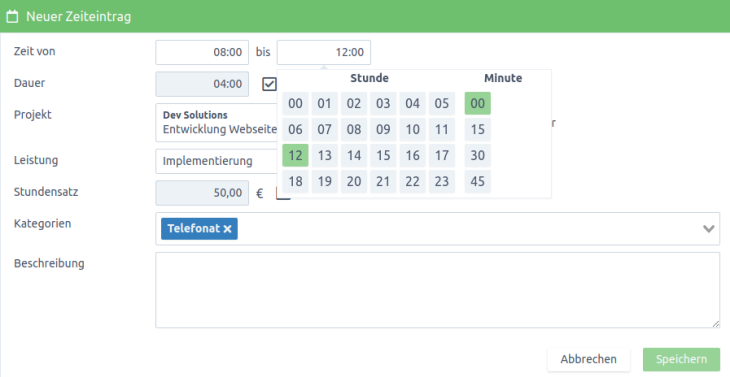730x377 pixels.
Task: Select hour 16 in Stunde picker
Action: click(412, 155)
